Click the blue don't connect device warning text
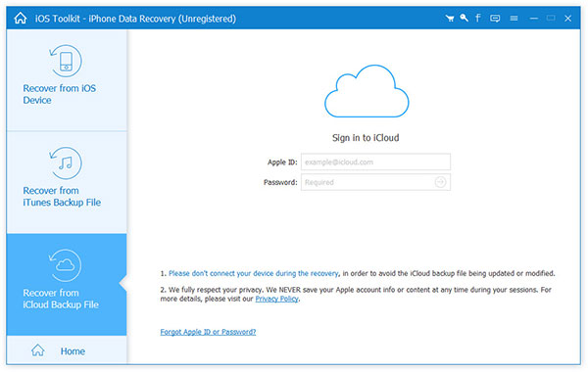Viewport: 588px width, 372px height. (254, 273)
